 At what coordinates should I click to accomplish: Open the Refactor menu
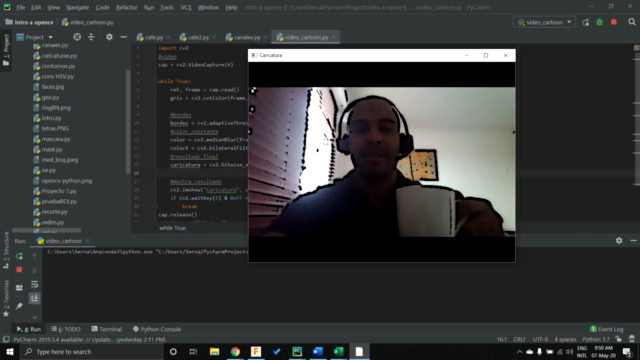tap(127, 7)
